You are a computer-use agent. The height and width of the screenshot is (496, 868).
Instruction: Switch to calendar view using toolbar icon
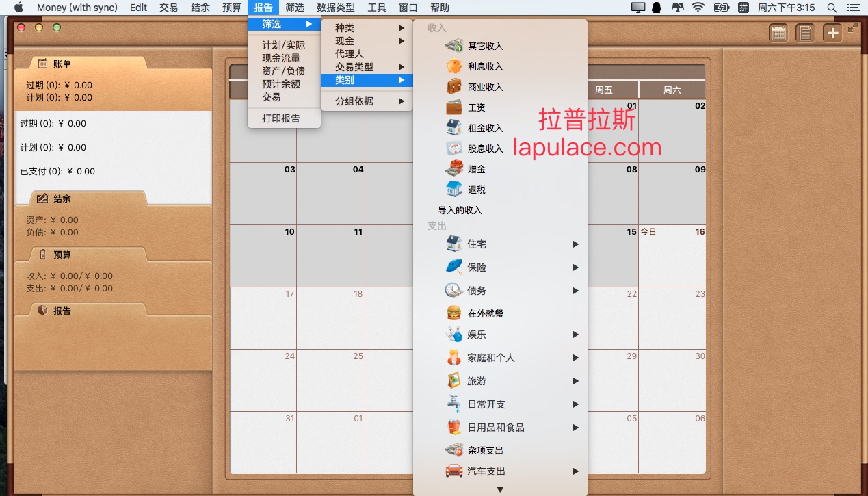778,33
